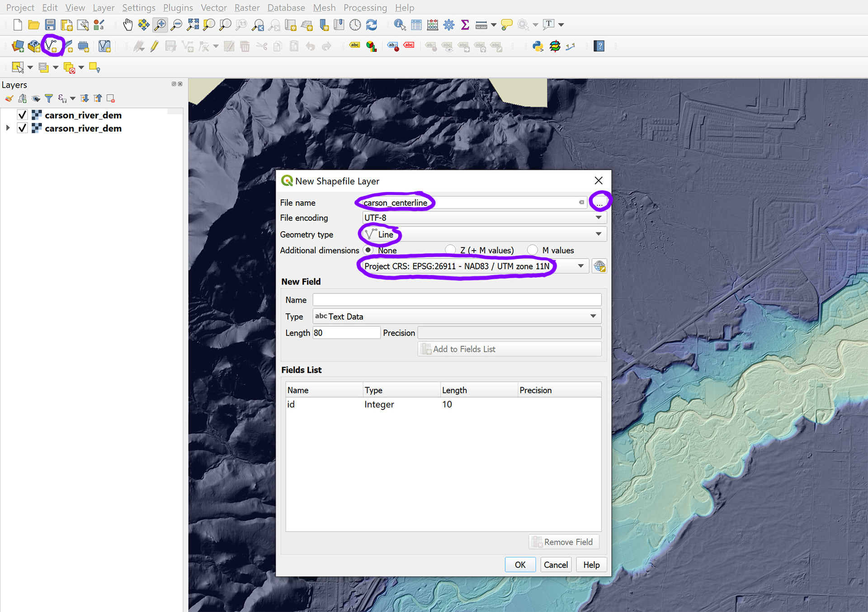Select the M values radio button

click(x=533, y=250)
